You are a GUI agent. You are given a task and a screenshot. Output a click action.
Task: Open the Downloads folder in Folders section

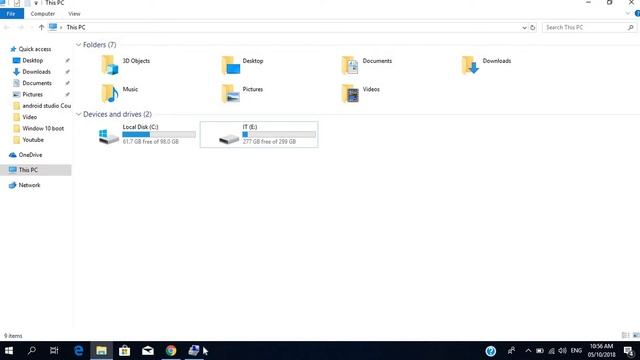coord(487,65)
